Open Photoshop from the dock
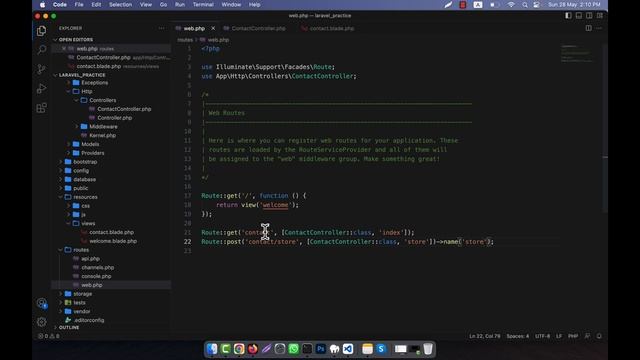Image resolution: width=640 pixels, height=360 pixels. click(x=321, y=349)
